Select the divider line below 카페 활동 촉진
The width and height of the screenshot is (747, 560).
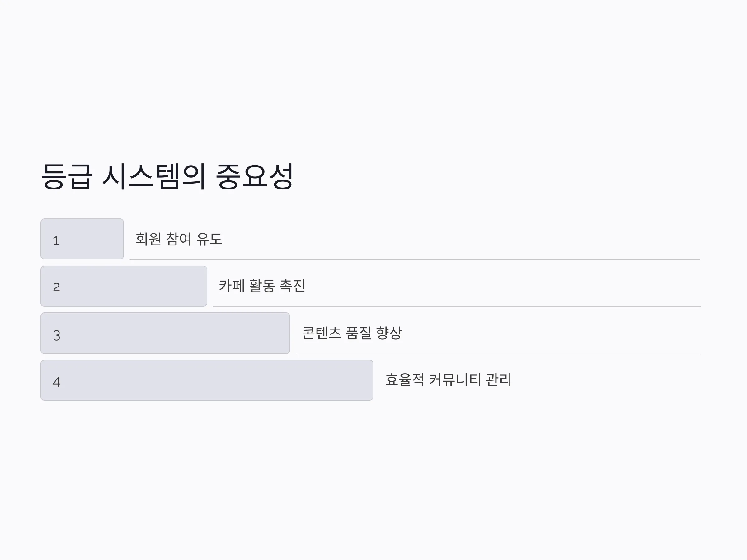point(457,307)
